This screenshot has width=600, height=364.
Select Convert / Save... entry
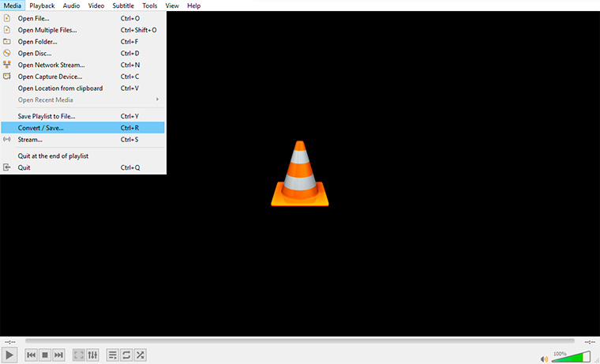83,128
